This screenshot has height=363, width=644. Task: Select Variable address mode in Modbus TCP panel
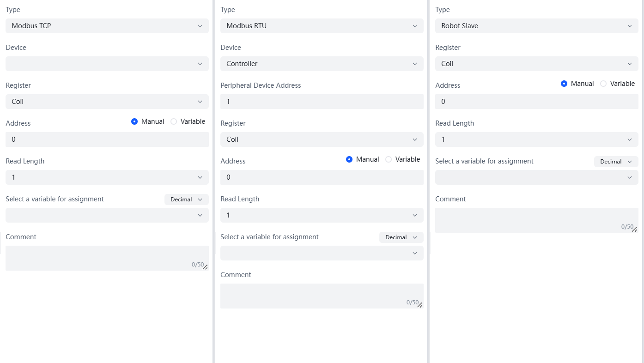coord(174,121)
